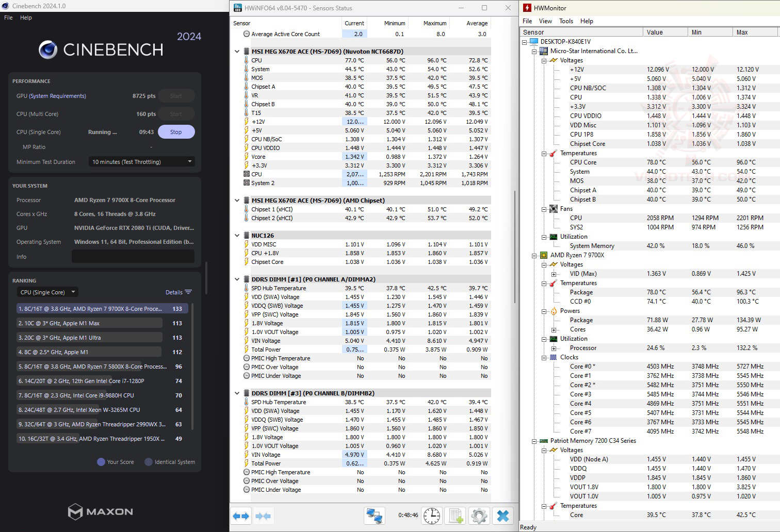The height and width of the screenshot is (532, 780).
Task: Select the Apple M1 Max ranking row
Action: tap(102, 323)
